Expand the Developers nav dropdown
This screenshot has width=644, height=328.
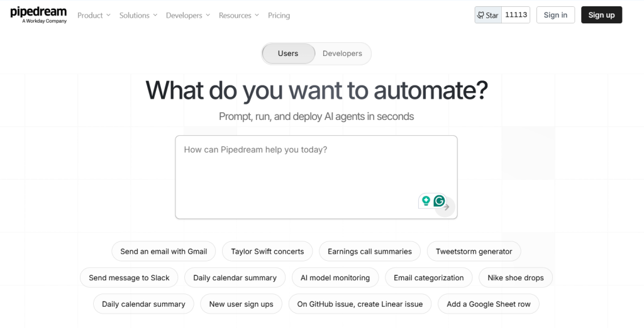[188, 15]
